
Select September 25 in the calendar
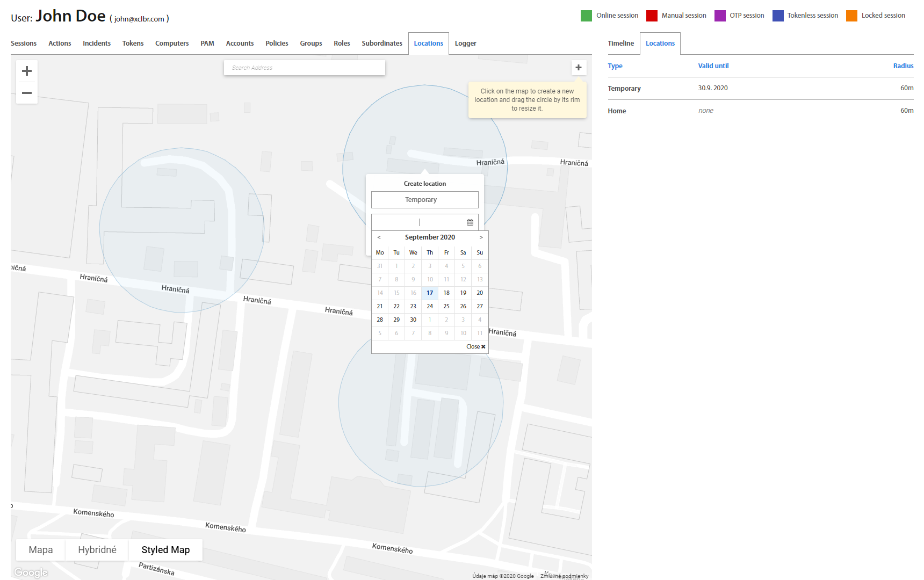(x=446, y=306)
